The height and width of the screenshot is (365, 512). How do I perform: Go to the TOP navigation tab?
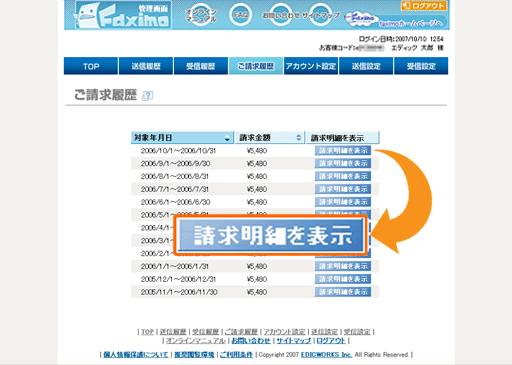point(91,66)
